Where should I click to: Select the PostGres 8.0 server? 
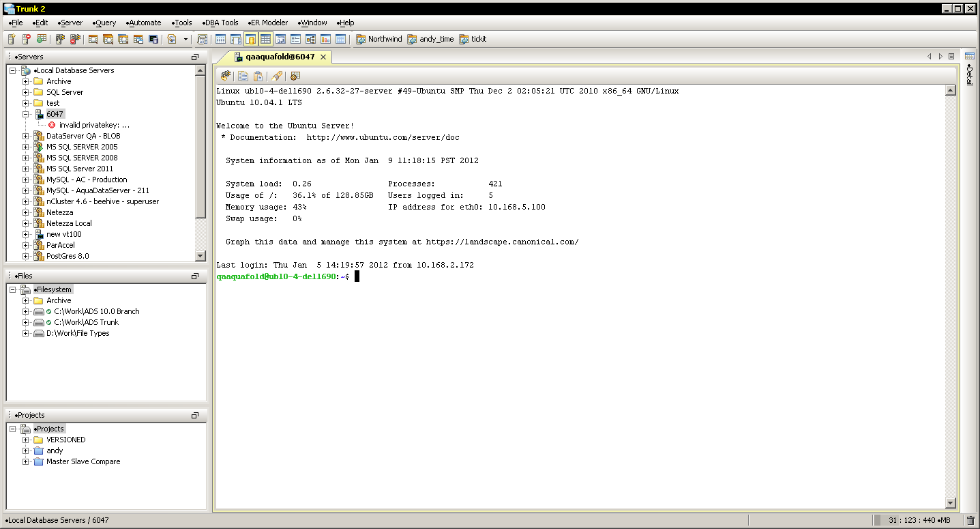click(x=68, y=256)
